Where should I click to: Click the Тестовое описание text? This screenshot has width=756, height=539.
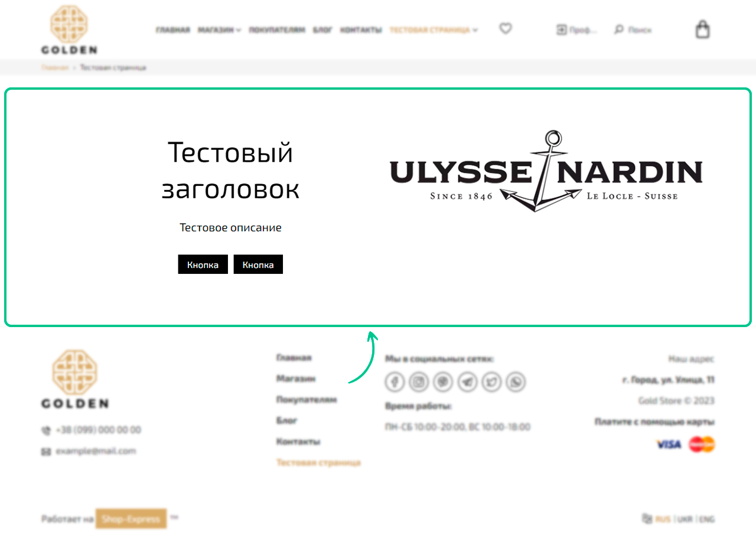pyautogui.click(x=230, y=228)
